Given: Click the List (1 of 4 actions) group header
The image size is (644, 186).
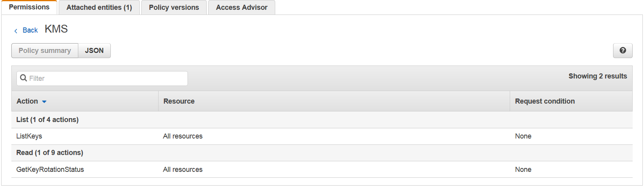Looking at the screenshot, I should pyautogui.click(x=47, y=120).
